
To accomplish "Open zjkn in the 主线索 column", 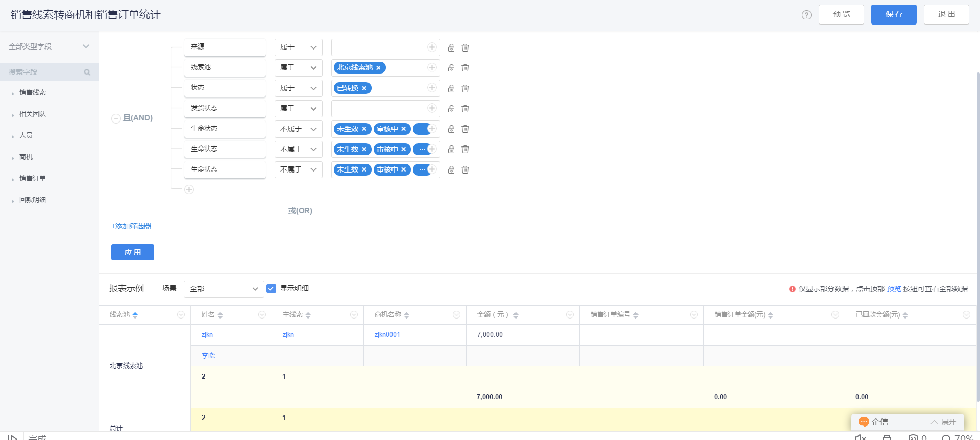I will [288, 335].
